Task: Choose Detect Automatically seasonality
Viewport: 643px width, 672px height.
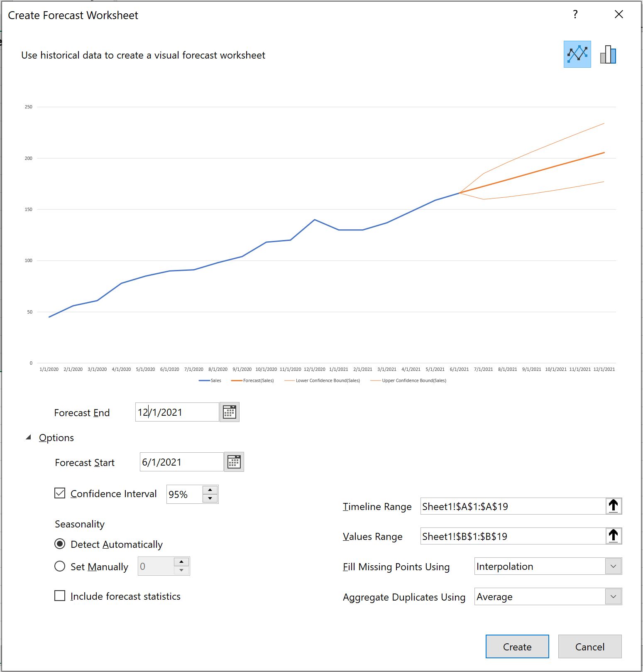Action: pos(60,544)
